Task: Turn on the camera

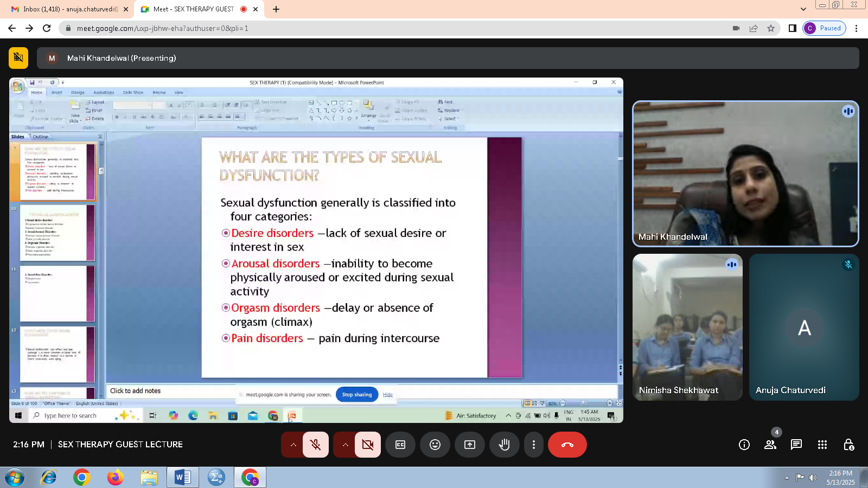Action: tap(367, 445)
